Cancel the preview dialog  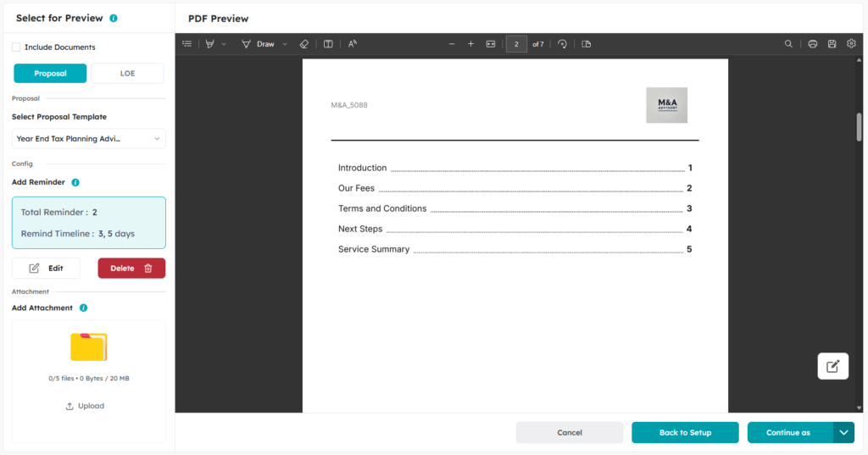click(x=570, y=432)
